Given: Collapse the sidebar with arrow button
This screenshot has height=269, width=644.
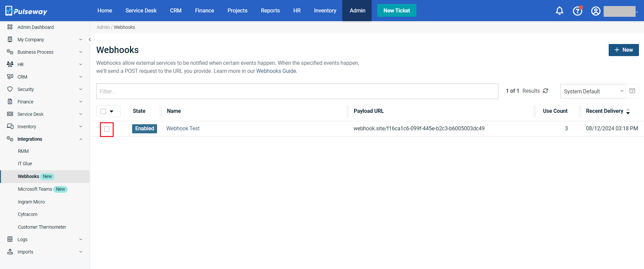Looking at the screenshot, I should click(x=90, y=40).
